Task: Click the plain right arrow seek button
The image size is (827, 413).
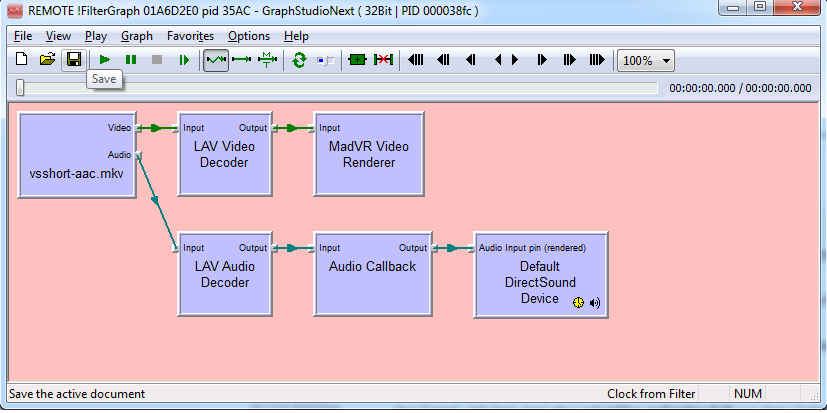Action: (x=515, y=60)
